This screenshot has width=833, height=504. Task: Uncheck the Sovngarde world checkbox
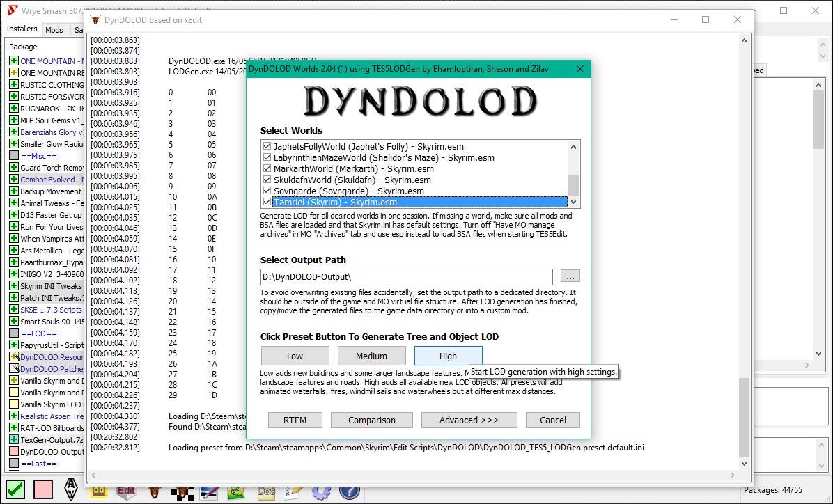click(267, 191)
